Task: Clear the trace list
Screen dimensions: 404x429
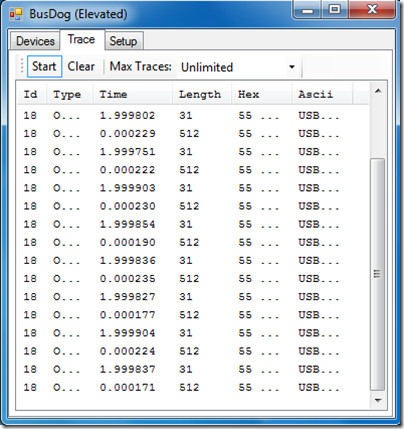Action: pos(81,66)
